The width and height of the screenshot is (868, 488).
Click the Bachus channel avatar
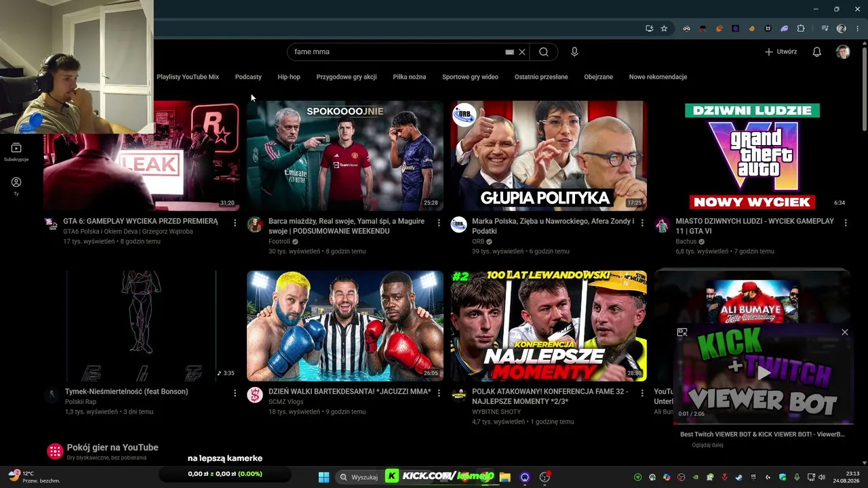663,225
